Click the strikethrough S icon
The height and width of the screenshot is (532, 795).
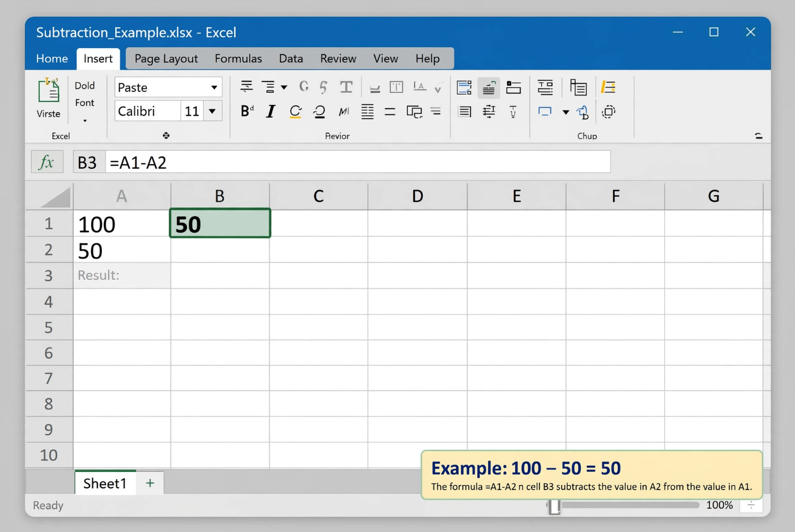pos(324,87)
